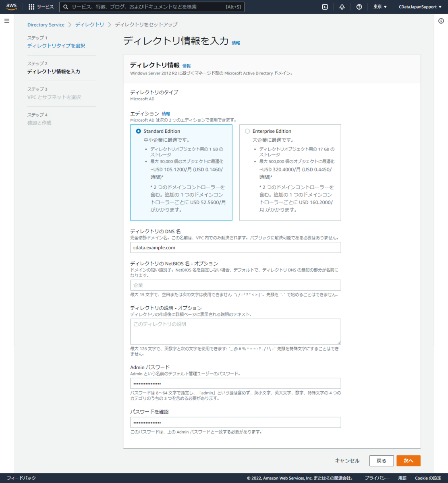The image size is (448, 483).
Task: Toggle the hamburger side navigation
Action: point(7,21)
